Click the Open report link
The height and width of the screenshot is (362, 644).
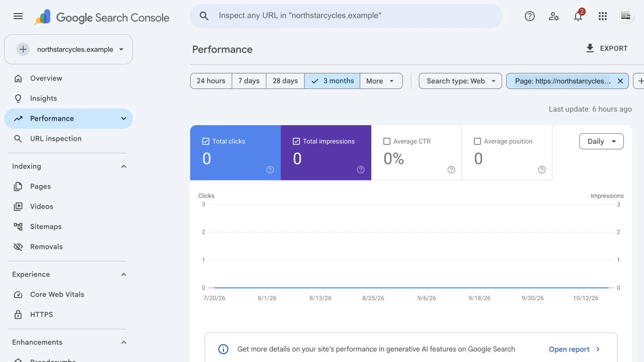[x=575, y=349]
